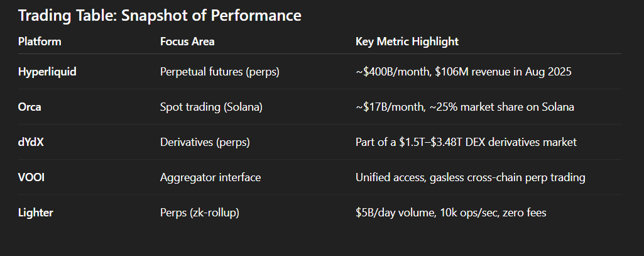Screen dimensions: 644x256
Task: Click the gasless cross-chain perp trading text
Action: click(x=508, y=177)
